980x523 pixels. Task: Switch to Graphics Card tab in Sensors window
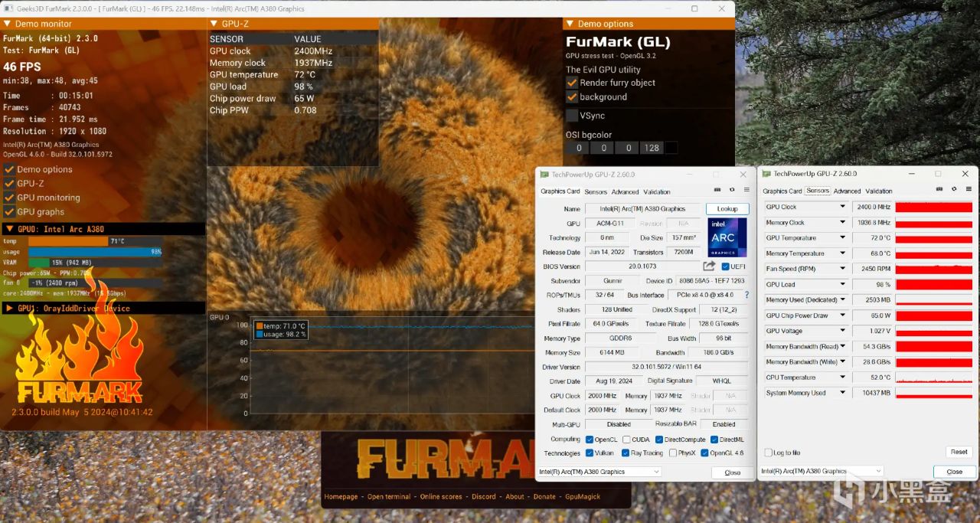tap(782, 191)
